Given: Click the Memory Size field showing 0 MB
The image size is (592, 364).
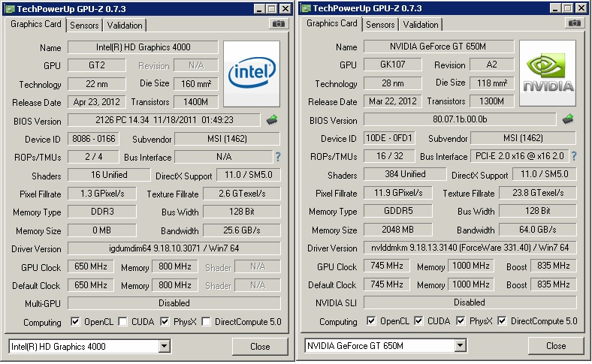Looking at the screenshot, I should pos(102,230).
